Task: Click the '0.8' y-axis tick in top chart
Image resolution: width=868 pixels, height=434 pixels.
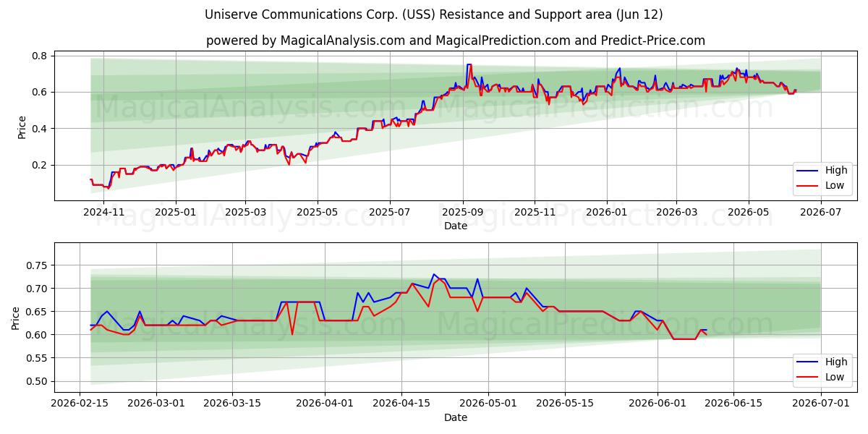Action: click(40, 56)
